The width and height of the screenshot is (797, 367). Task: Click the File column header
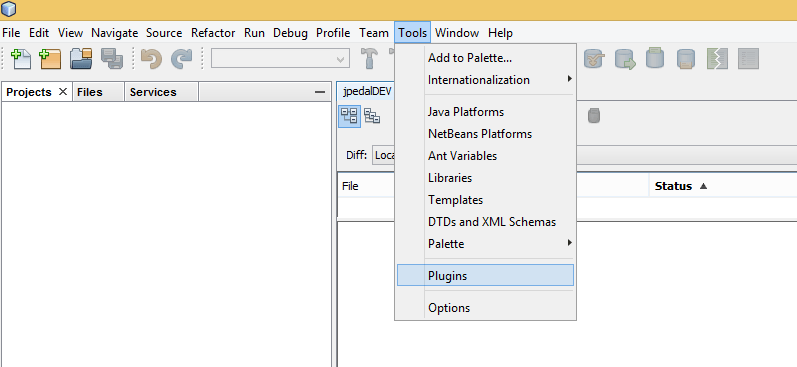(350, 186)
